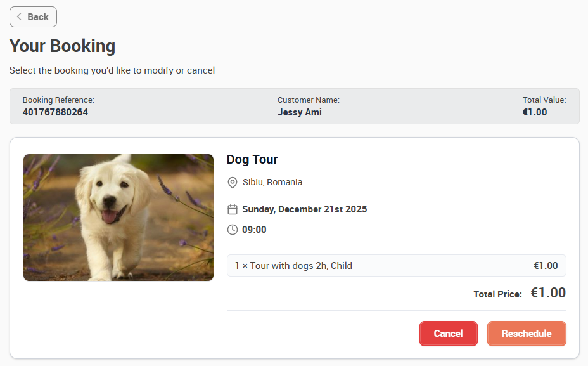Viewport: 588px width, 366px height.
Task: Click customer name Jessy Ami
Action: (x=300, y=112)
